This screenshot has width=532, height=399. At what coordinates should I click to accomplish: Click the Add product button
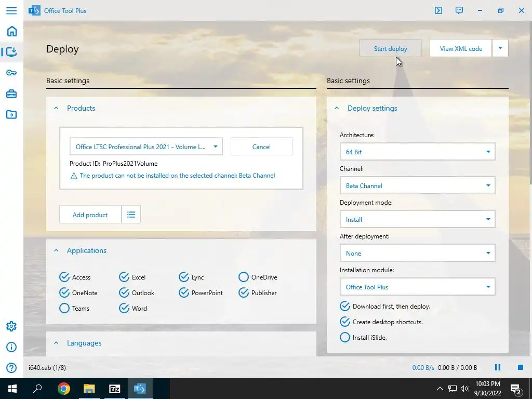tap(90, 215)
